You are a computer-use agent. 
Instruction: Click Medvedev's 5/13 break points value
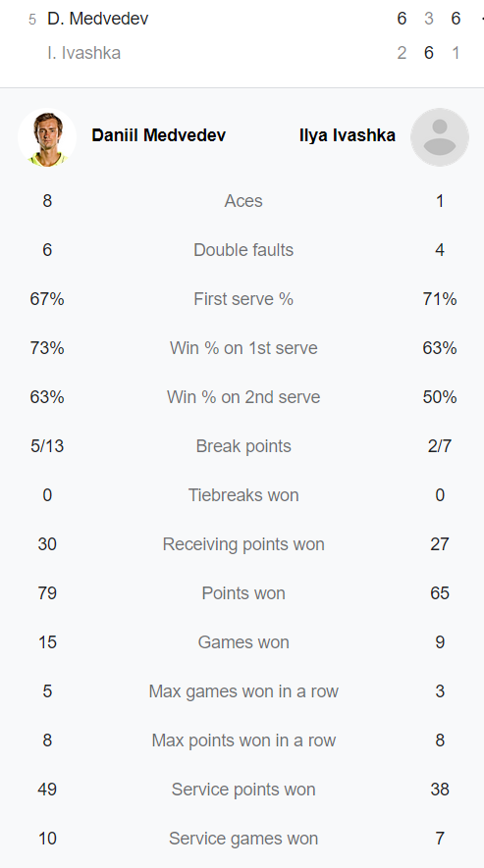pos(47,446)
